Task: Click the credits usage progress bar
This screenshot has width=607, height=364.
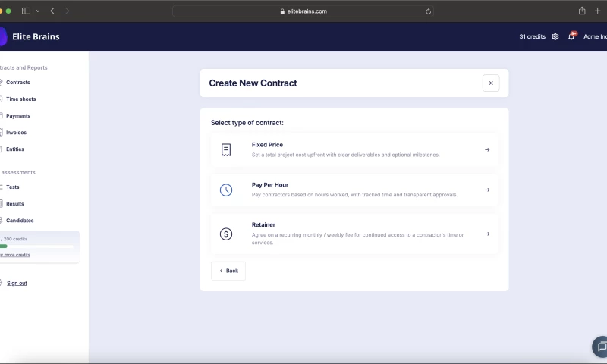Action: tap(36, 246)
